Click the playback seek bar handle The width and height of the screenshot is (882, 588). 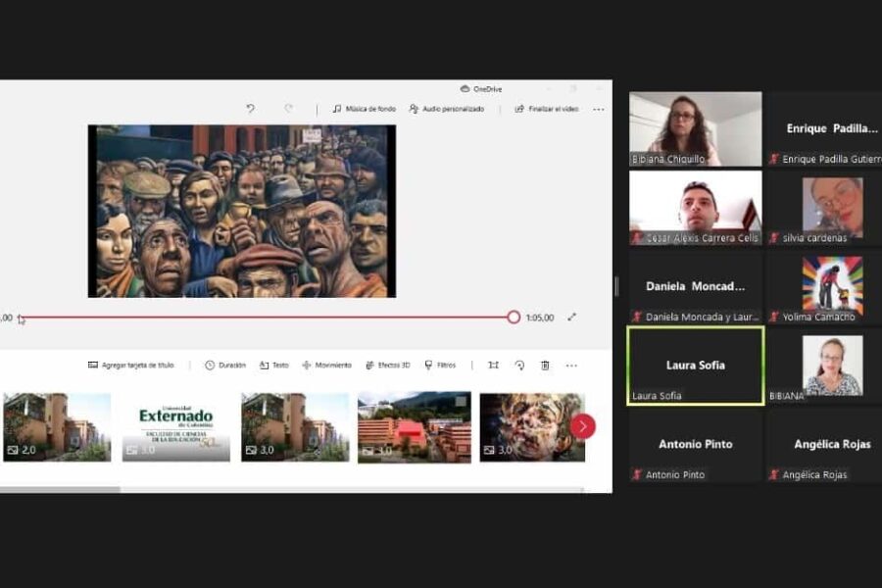click(514, 318)
